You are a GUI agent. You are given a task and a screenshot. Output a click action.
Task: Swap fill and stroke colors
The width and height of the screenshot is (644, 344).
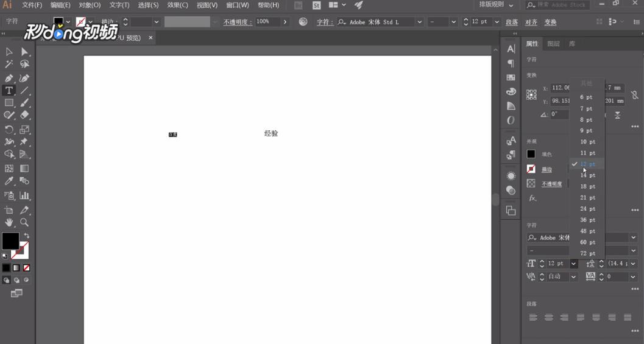point(27,236)
